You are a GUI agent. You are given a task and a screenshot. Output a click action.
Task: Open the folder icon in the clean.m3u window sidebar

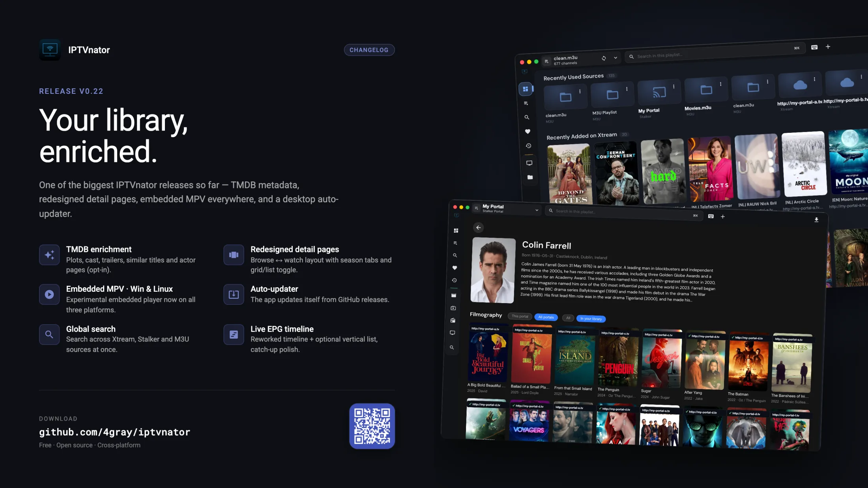point(530,177)
